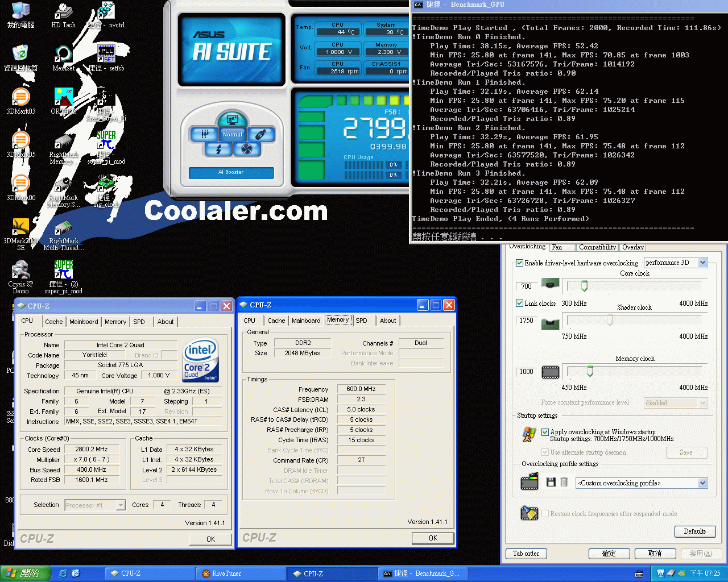Click the shader clock value field showing 1750
The width and height of the screenshot is (728, 582).
526,321
